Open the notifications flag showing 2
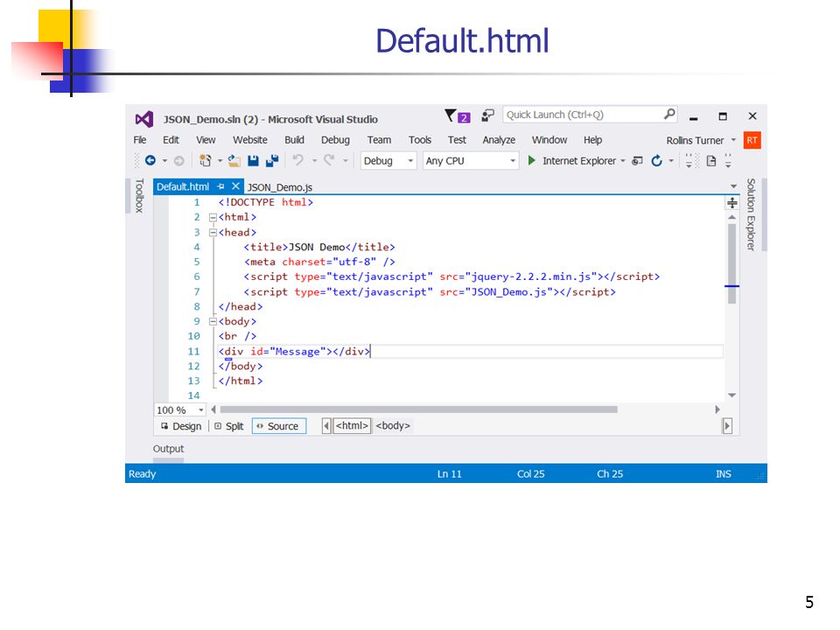840x630 pixels. tap(458, 115)
